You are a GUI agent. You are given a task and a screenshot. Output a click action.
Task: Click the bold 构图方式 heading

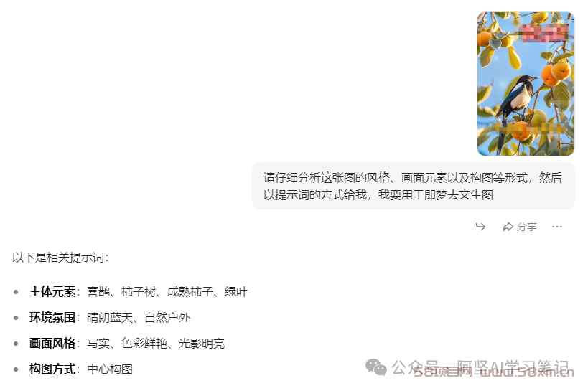(52, 369)
